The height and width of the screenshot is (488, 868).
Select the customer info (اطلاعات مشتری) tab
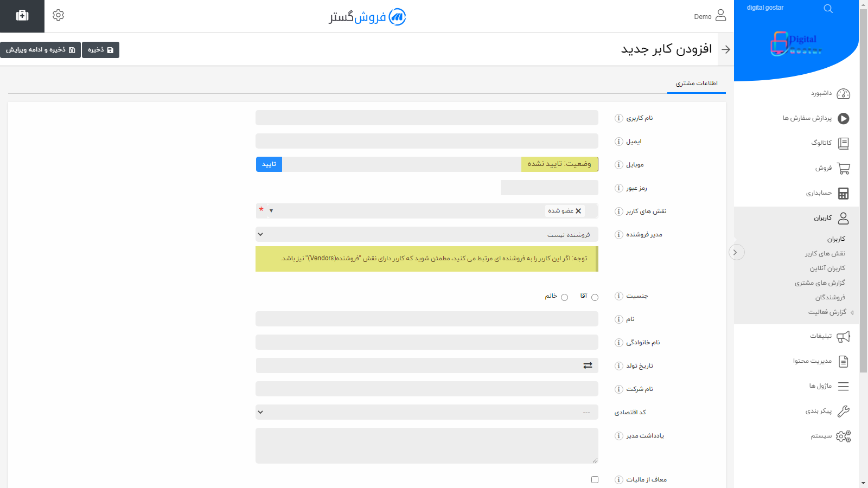point(696,84)
